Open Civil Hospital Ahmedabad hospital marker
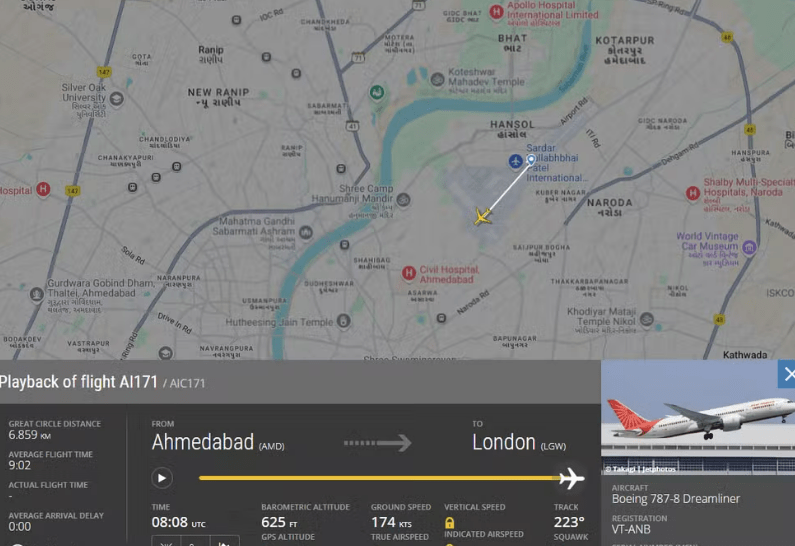The image size is (795, 546). tap(409, 273)
